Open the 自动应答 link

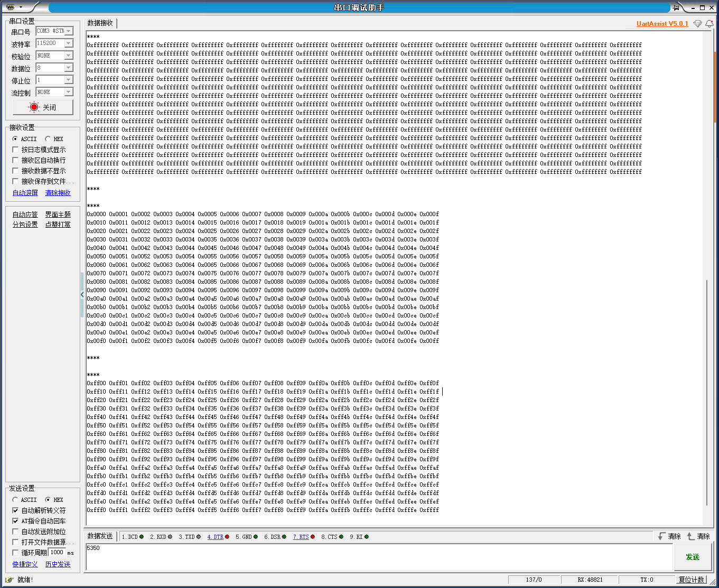pyautogui.click(x=25, y=214)
